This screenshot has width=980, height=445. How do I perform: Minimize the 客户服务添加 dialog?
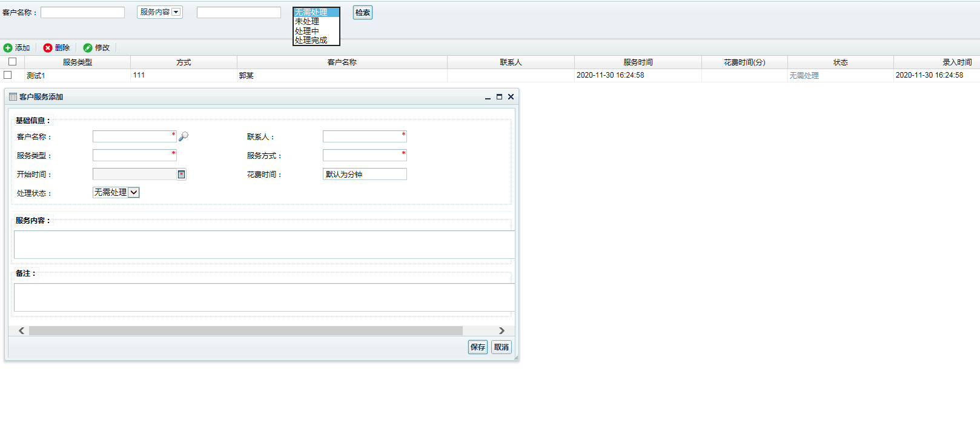488,97
